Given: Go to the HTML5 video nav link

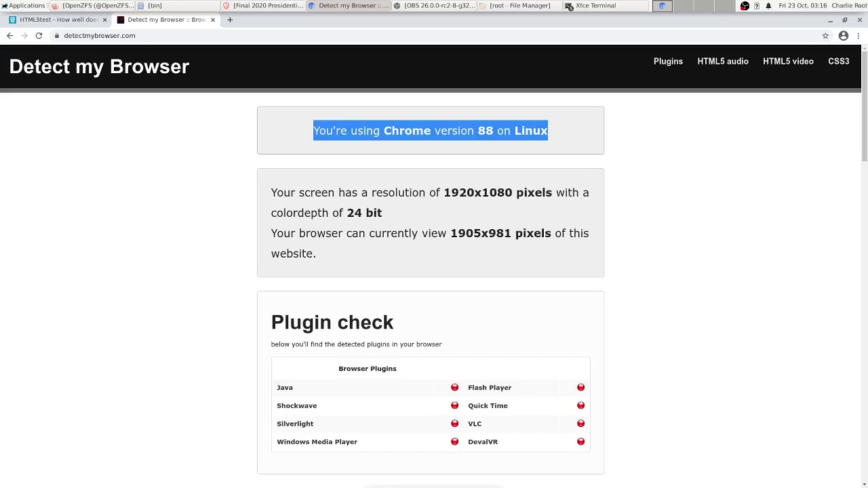Looking at the screenshot, I should coord(788,61).
